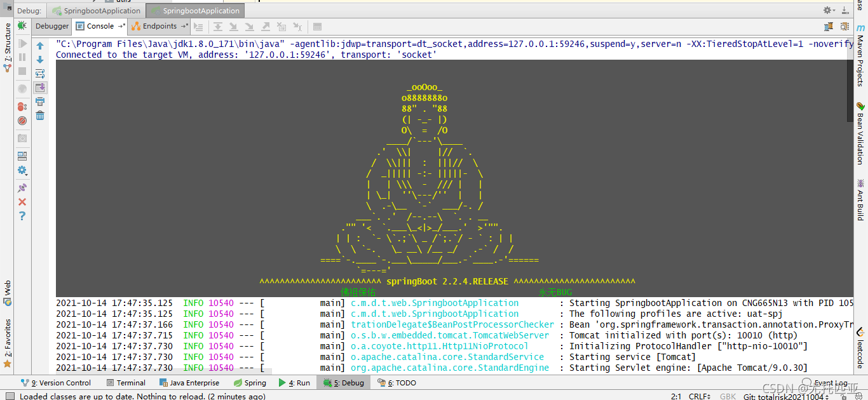Click Step Out icon
The image size is (868, 400).
(x=265, y=27)
